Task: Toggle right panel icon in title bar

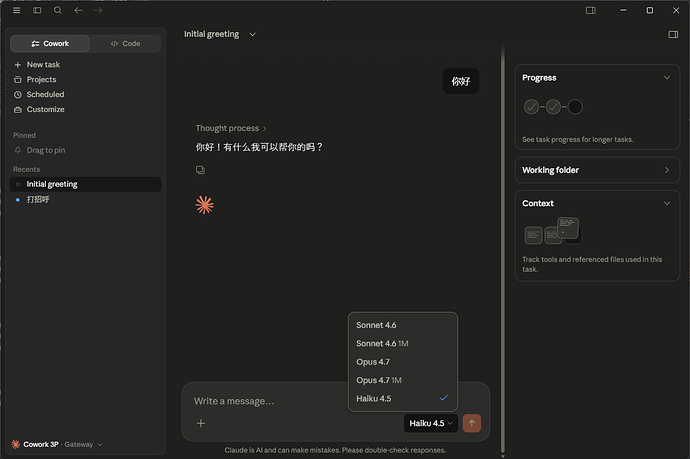Action: point(591,10)
